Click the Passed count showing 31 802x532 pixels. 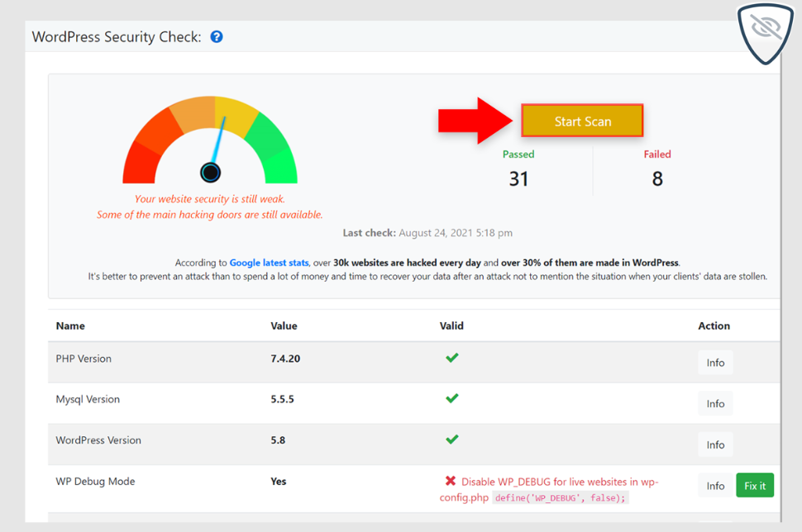(518, 178)
